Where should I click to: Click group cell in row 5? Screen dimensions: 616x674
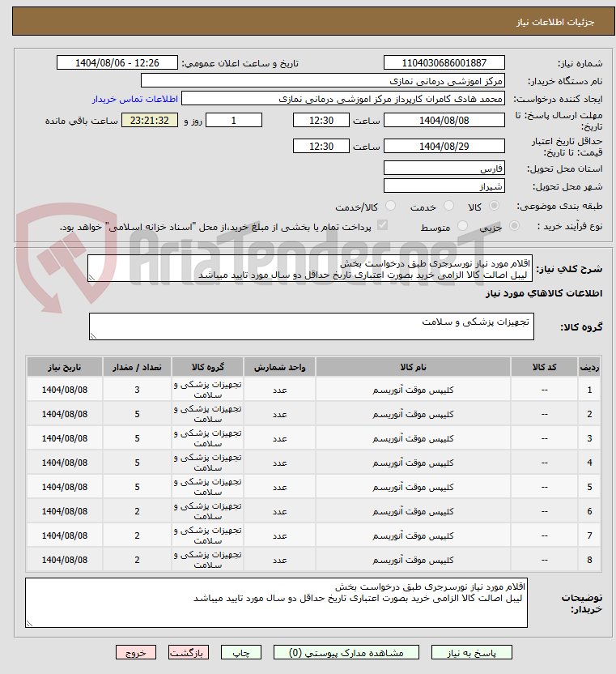click(207, 487)
